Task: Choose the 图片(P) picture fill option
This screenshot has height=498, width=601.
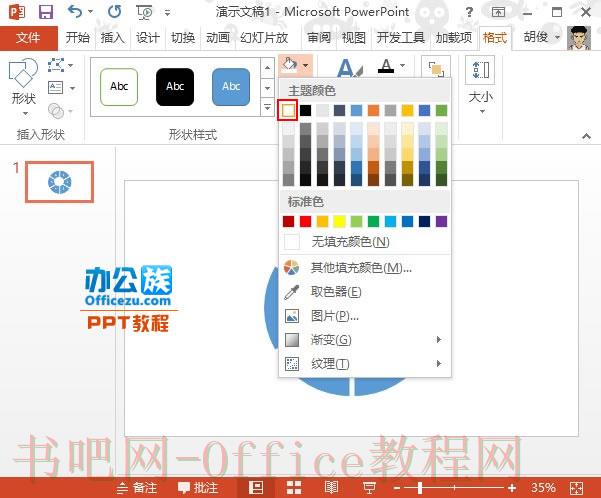Action: point(365,316)
